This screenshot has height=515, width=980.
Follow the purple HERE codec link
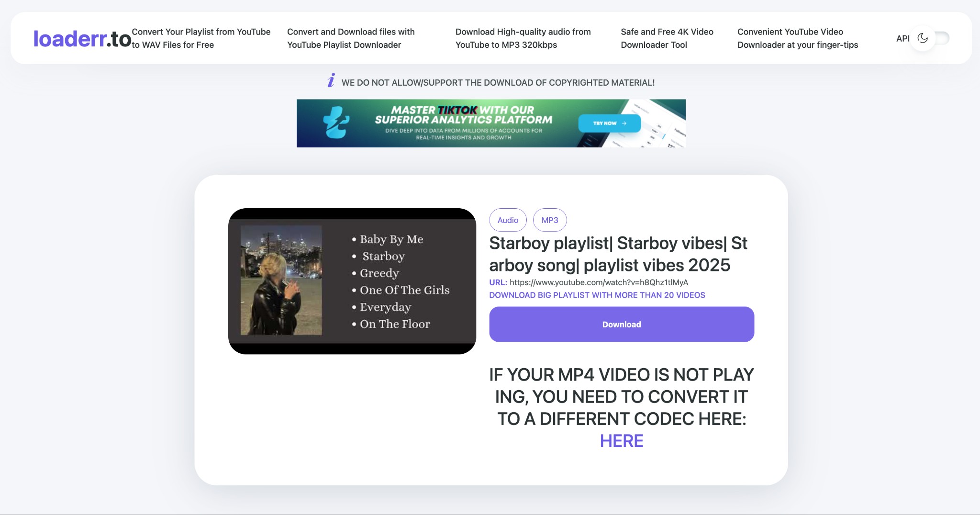point(622,441)
